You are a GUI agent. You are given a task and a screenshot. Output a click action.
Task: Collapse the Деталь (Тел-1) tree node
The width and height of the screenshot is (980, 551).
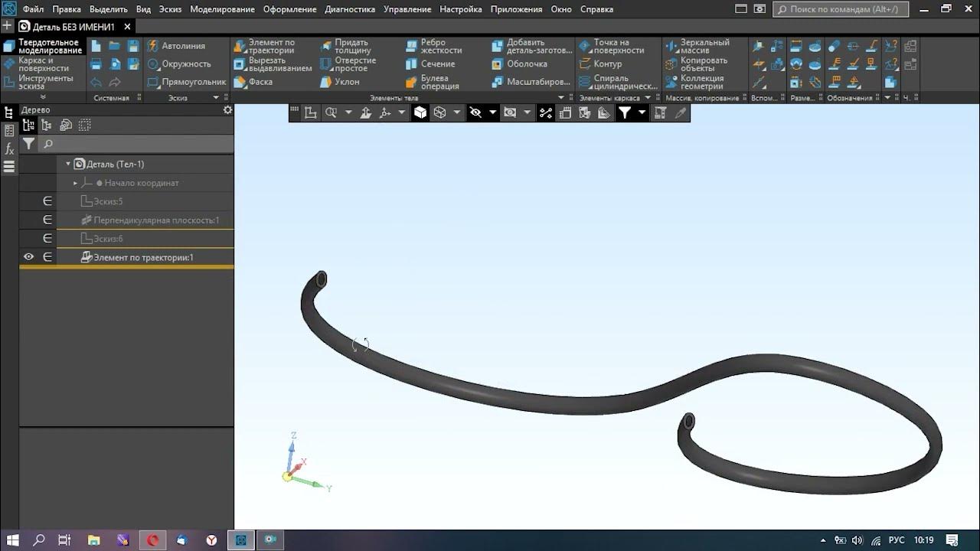click(68, 164)
